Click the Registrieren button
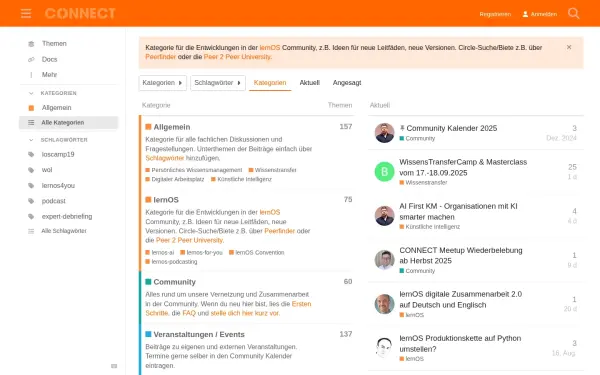Image resolution: width=600 pixels, height=375 pixels. [x=495, y=14]
